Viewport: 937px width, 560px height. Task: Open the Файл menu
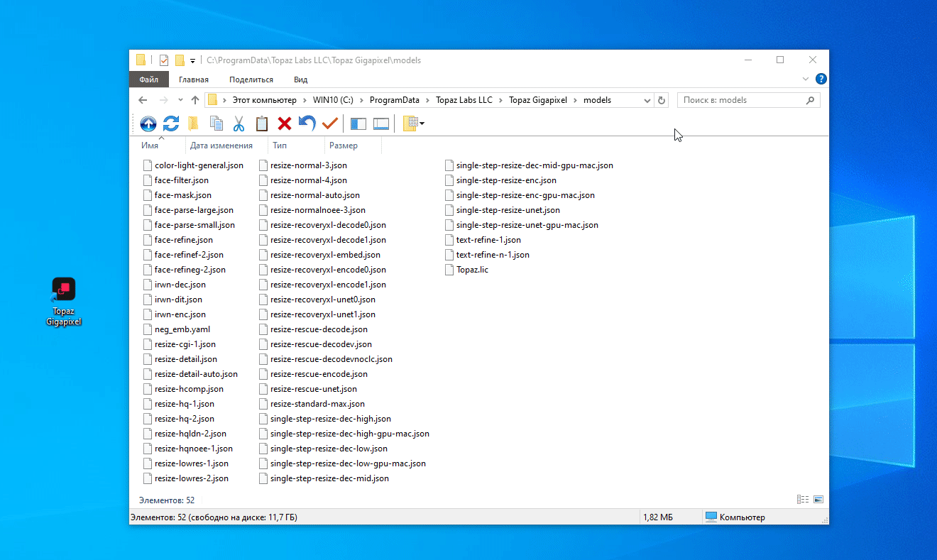click(x=148, y=79)
